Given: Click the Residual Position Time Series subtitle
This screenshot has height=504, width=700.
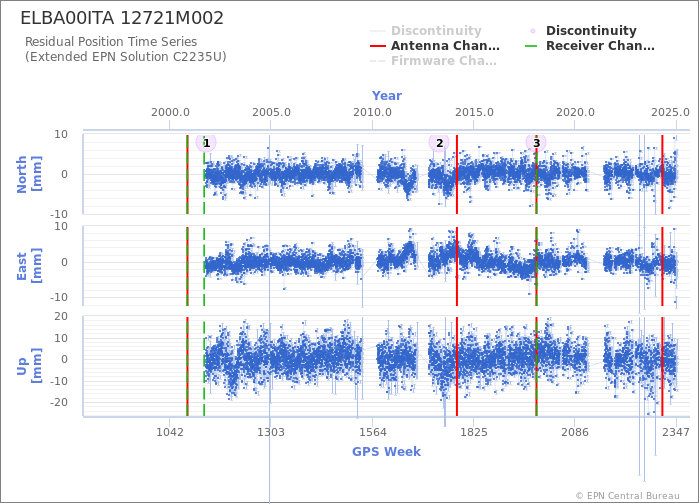Looking at the screenshot, I should click(x=111, y=42).
